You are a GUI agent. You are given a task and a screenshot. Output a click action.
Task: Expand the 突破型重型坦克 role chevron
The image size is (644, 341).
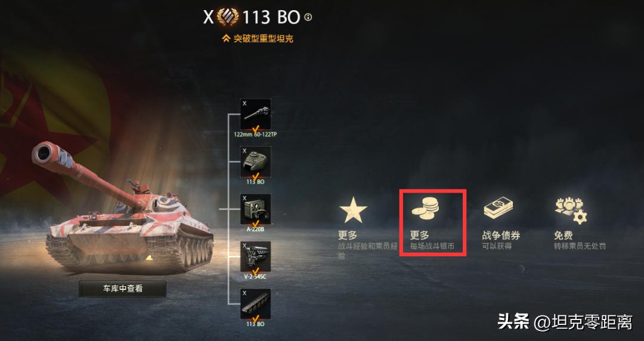(x=225, y=39)
